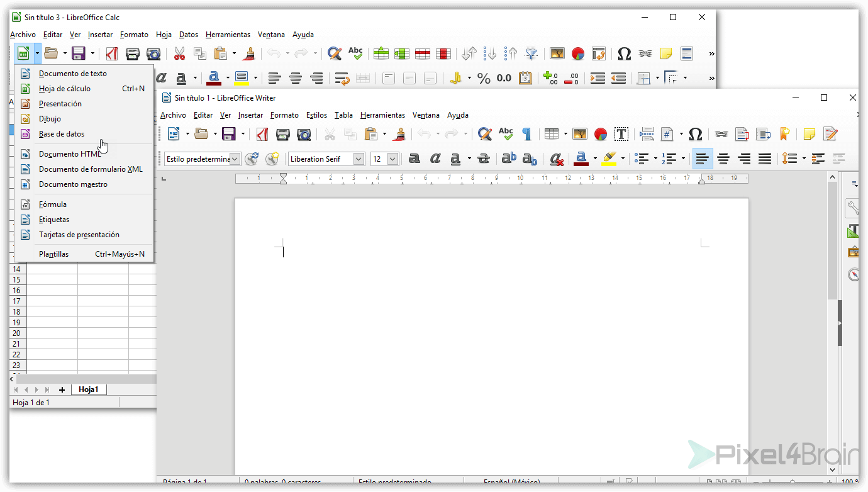Image resolution: width=868 pixels, height=492 pixels.
Task: Expand line spacing dropdown arrow in Writer
Action: click(x=804, y=159)
